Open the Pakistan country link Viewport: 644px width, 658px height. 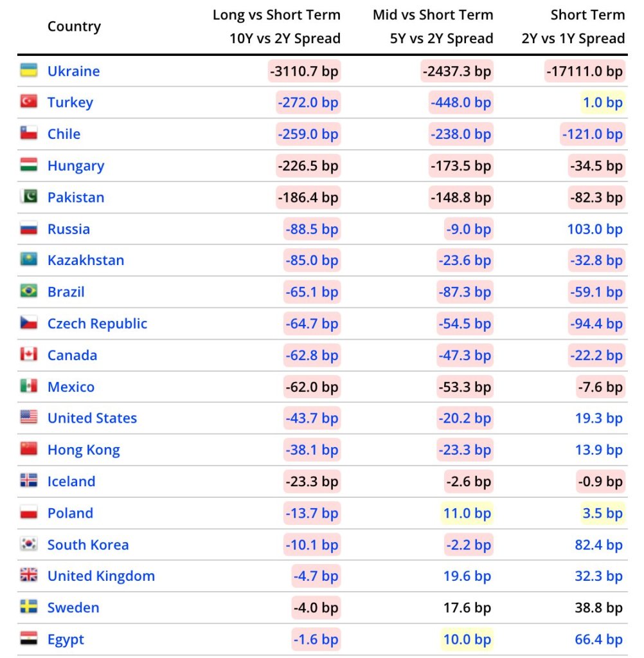tap(75, 197)
